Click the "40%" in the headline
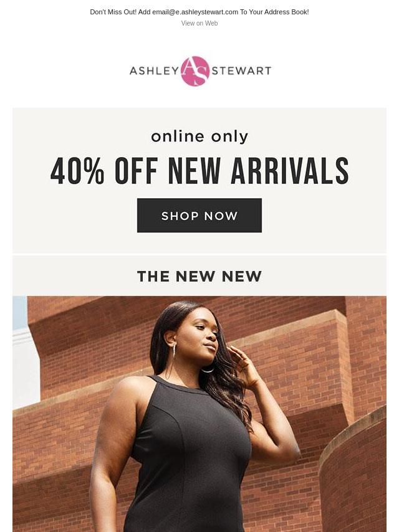This screenshot has width=399, height=532. (x=77, y=171)
